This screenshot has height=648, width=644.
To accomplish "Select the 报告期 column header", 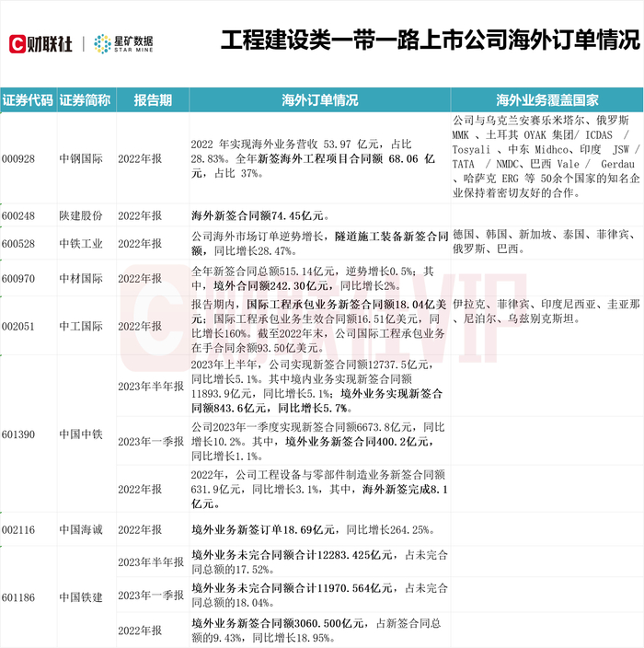I will [153, 100].
